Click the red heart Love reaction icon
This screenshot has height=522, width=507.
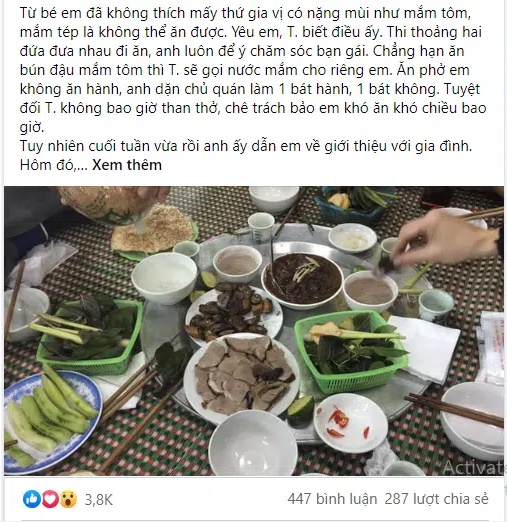pyautogui.click(x=50, y=499)
